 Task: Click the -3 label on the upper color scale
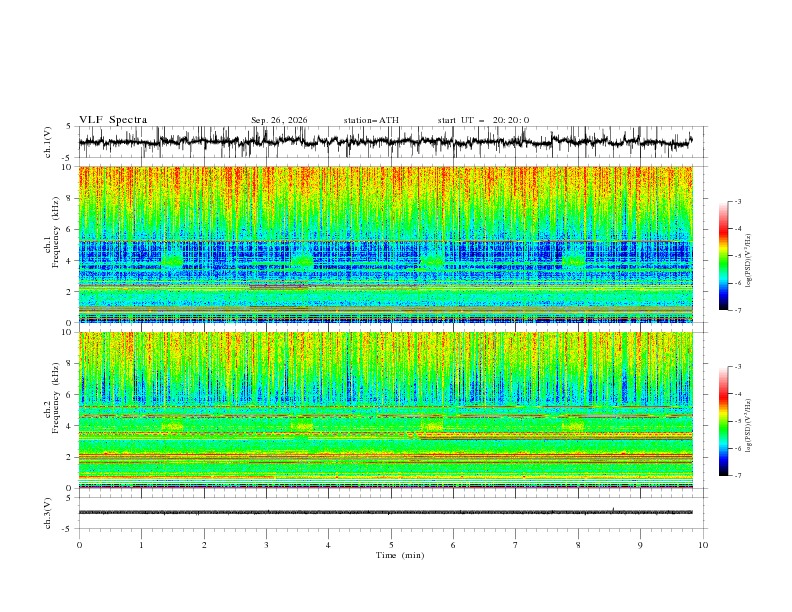738,201
